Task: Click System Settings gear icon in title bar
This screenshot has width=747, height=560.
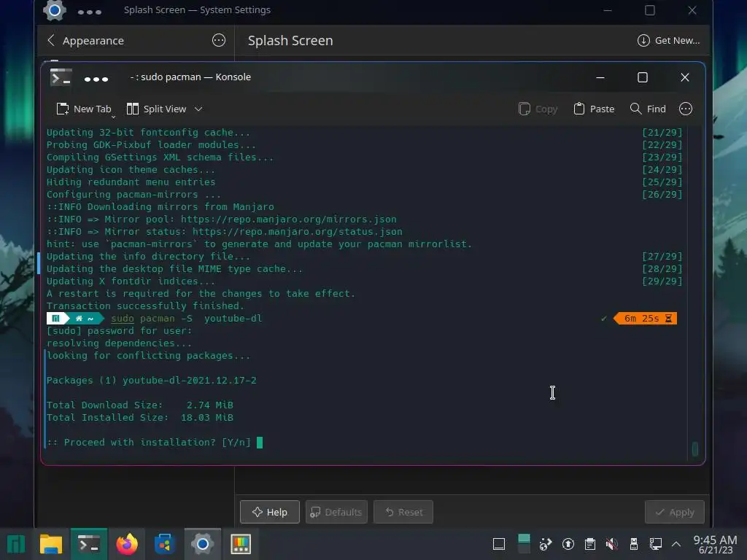Action: click(x=54, y=10)
